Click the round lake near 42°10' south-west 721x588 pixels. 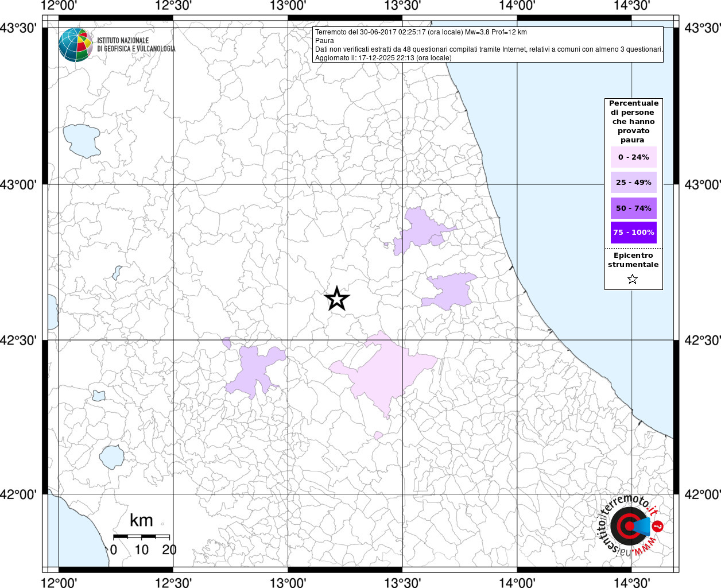tap(112, 457)
